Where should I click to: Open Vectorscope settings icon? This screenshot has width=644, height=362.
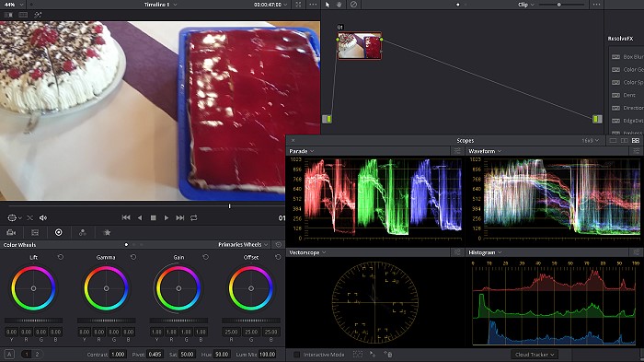(457, 252)
